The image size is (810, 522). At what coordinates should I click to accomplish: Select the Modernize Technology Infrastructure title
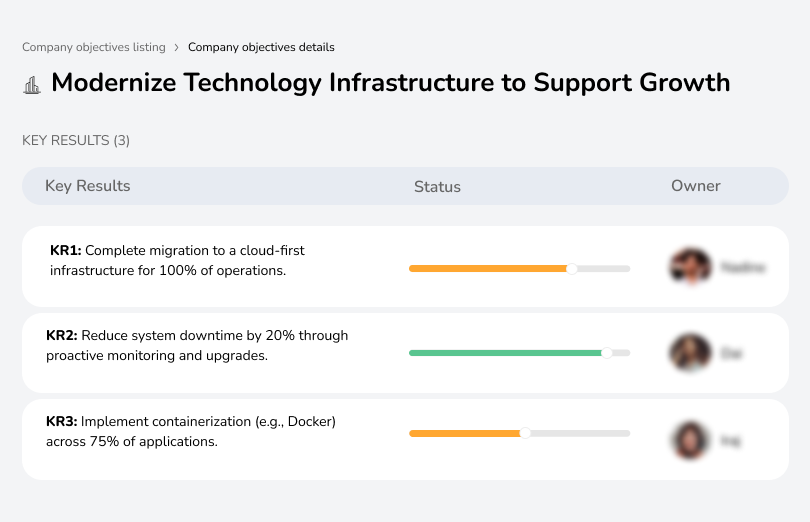391,83
